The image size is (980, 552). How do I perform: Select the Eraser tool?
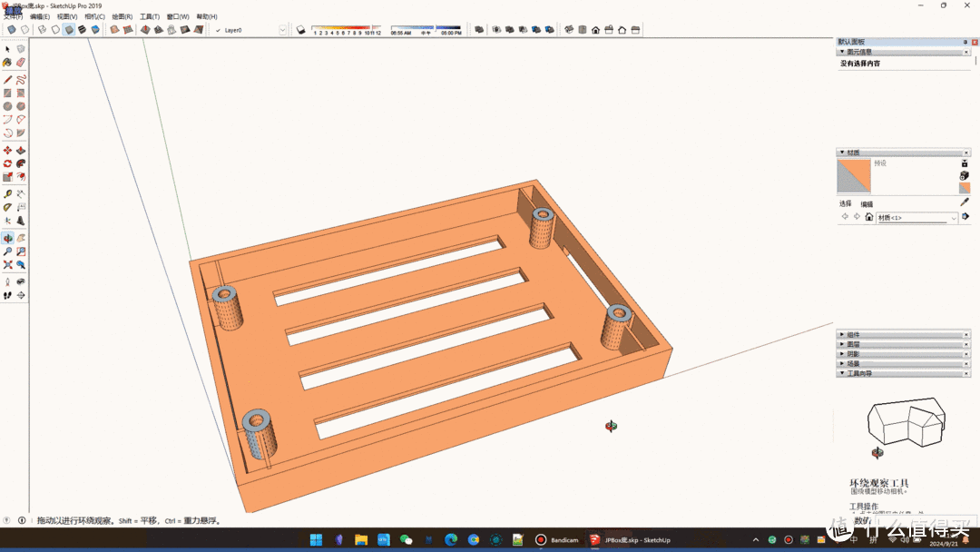click(x=21, y=63)
